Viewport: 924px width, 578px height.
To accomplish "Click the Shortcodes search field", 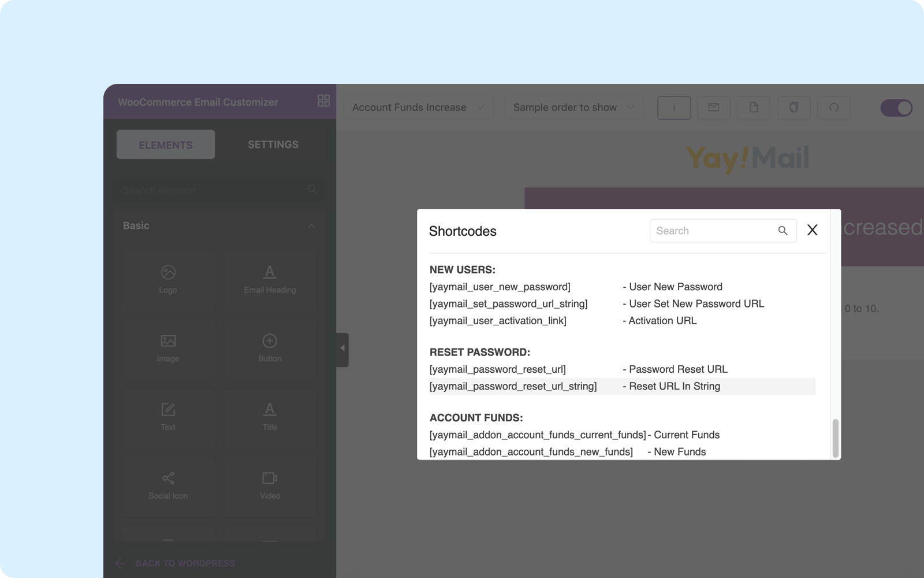I will pyautogui.click(x=722, y=231).
